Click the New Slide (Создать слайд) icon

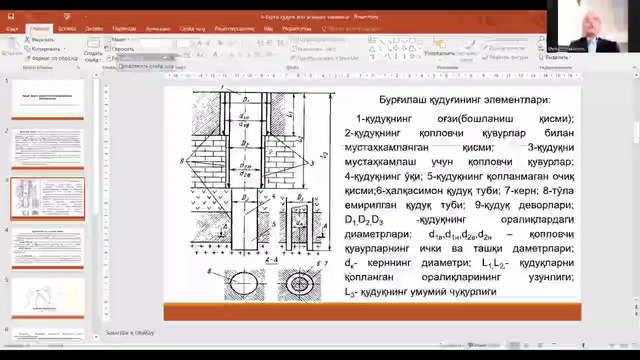click(x=93, y=43)
